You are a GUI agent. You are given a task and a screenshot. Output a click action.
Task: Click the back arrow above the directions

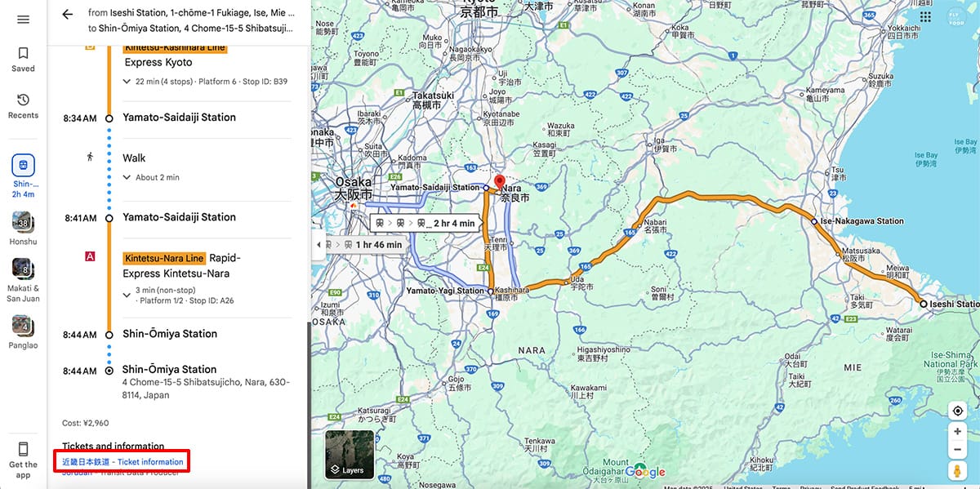tap(68, 14)
